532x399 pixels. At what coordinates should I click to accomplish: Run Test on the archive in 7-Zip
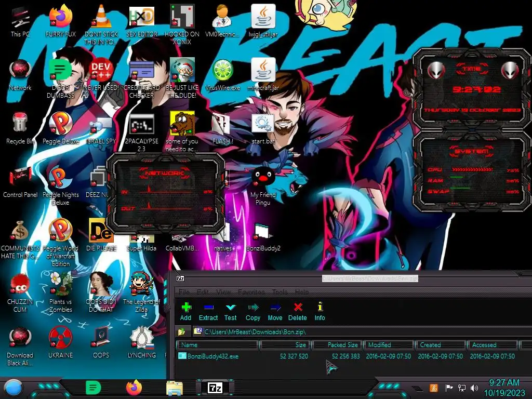click(230, 312)
